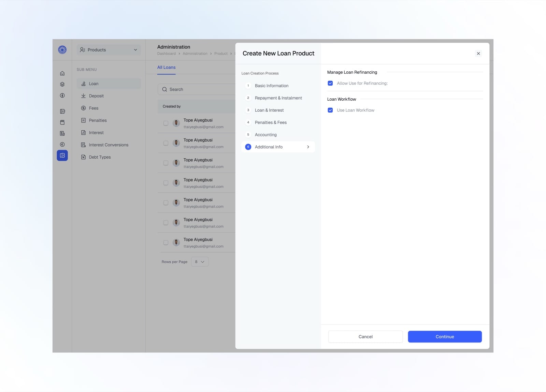Click the Interest chart icon
Screen dimensions: 546x392
[x=83, y=133]
